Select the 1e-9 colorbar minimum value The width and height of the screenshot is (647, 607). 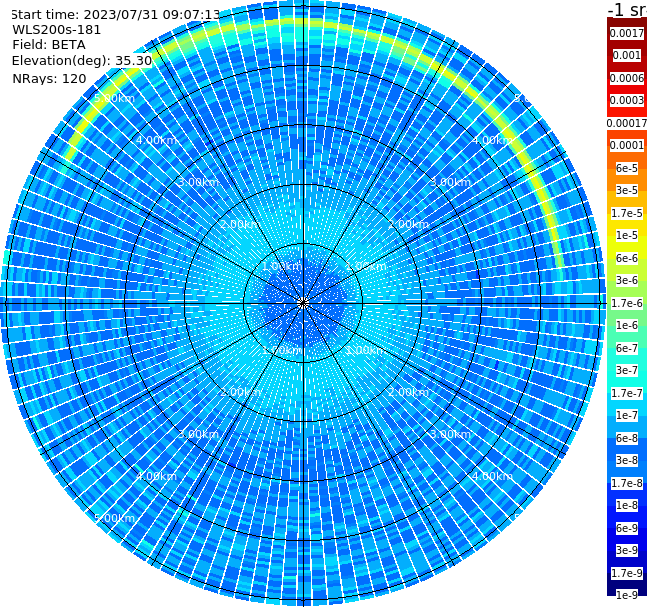(x=627, y=595)
